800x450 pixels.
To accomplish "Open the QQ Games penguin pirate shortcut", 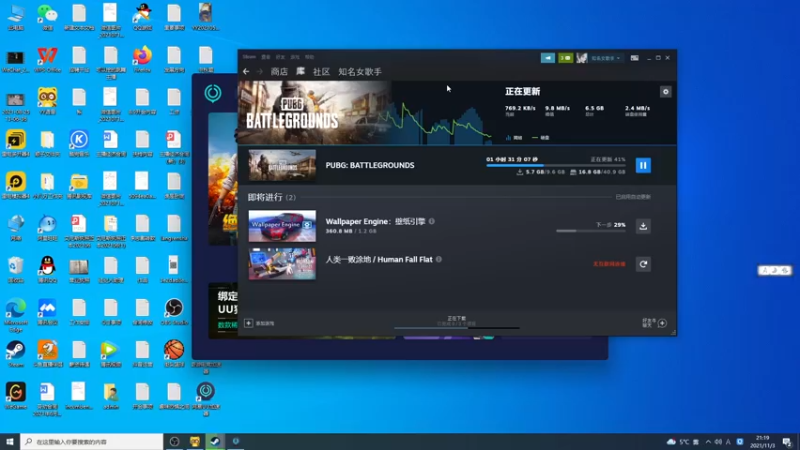I will click(x=142, y=17).
